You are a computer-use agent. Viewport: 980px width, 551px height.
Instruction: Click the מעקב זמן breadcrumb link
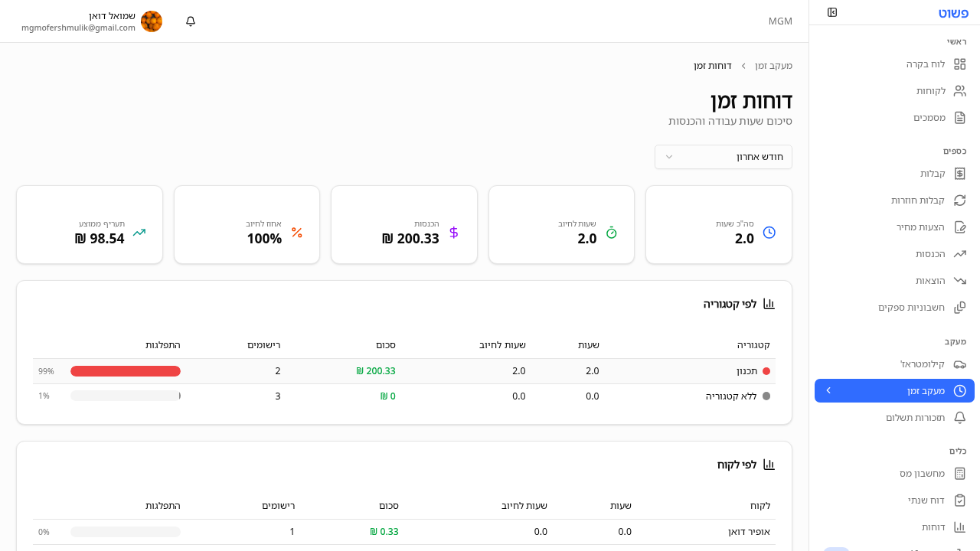773,66
